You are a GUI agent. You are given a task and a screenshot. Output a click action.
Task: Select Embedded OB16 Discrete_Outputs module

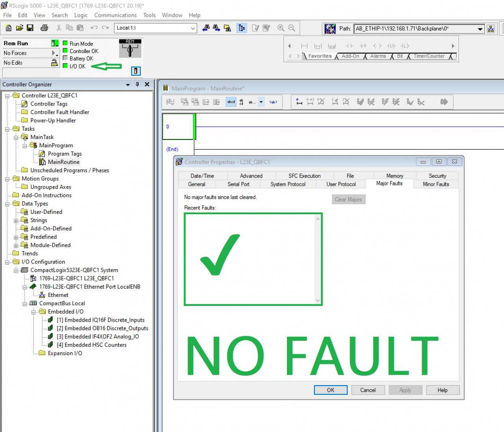[x=102, y=328]
